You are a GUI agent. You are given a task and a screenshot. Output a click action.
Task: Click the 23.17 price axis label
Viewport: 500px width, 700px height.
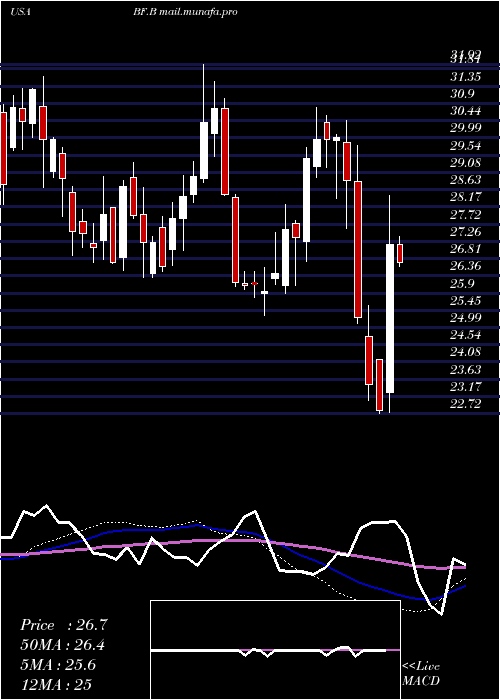(x=465, y=387)
